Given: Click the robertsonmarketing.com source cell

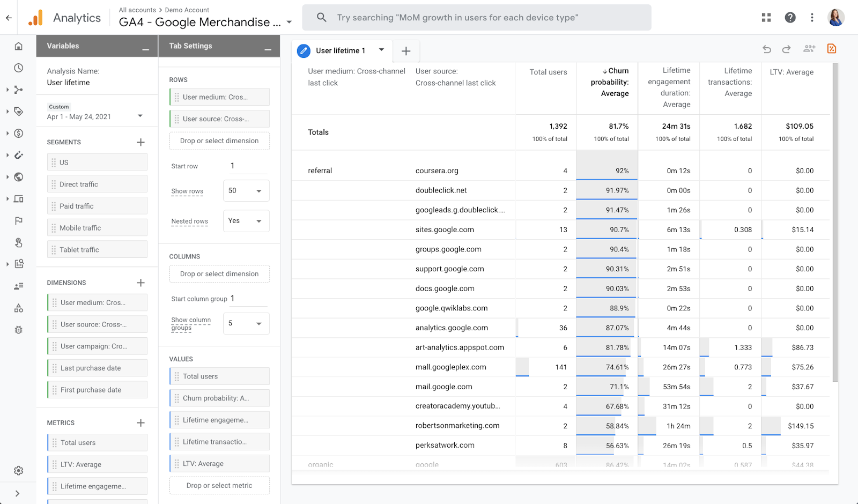Looking at the screenshot, I should coord(457,426).
